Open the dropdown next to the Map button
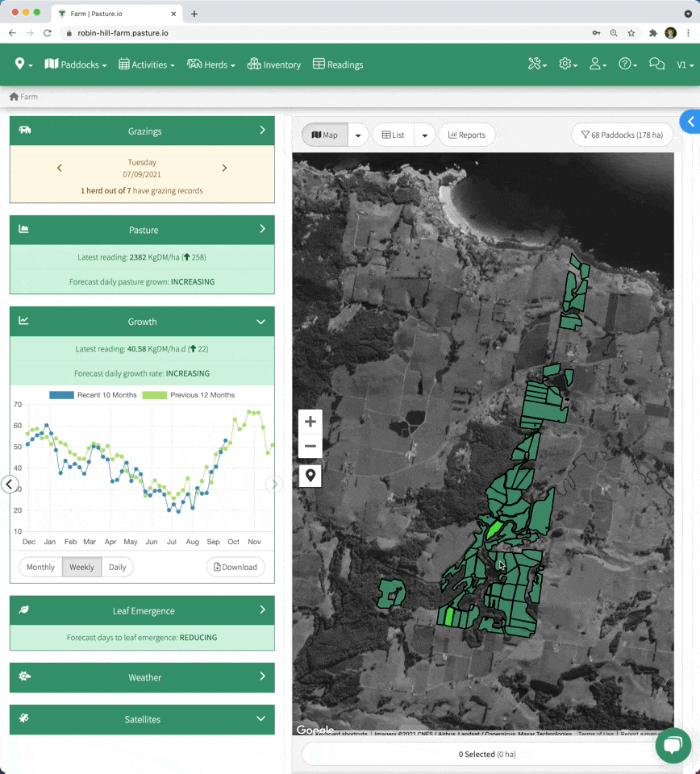This screenshot has width=700, height=774. click(356, 135)
